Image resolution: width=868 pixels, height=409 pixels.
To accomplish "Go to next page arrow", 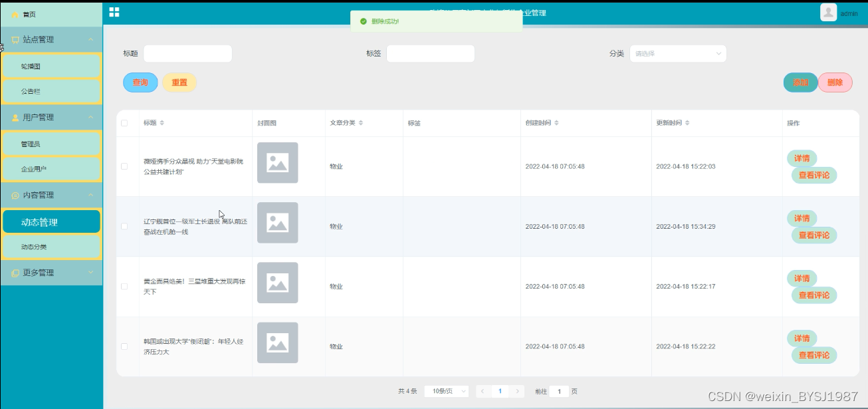I will pos(518,391).
